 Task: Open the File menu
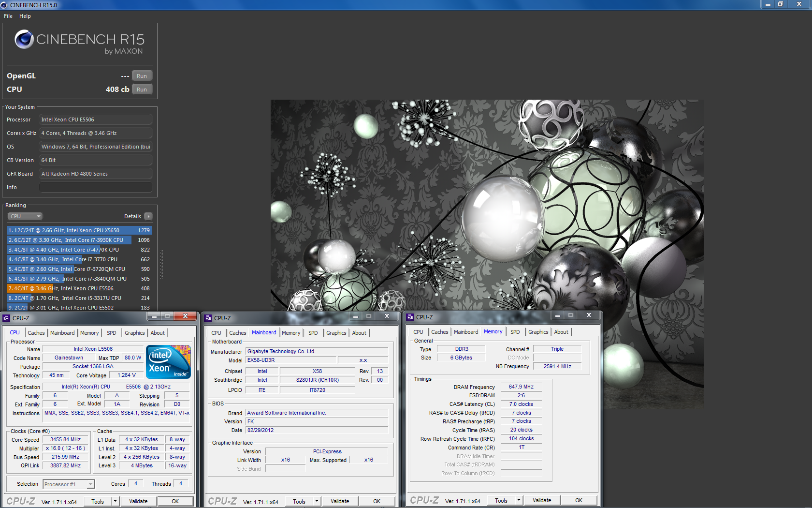point(8,16)
